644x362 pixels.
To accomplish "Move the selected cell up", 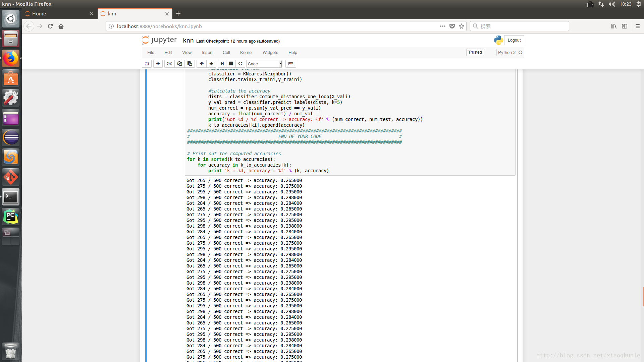I will pyautogui.click(x=202, y=64).
